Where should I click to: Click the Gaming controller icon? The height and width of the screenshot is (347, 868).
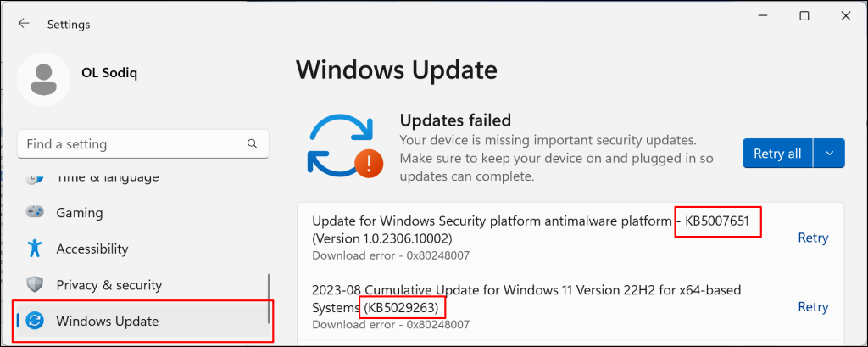pyautogui.click(x=35, y=213)
